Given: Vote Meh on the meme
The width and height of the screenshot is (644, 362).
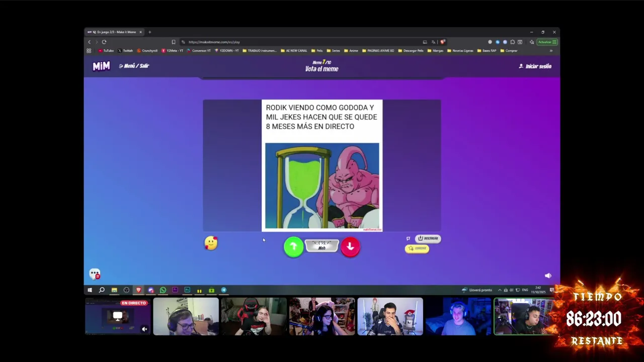Looking at the screenshot, I should click(321, 246).
